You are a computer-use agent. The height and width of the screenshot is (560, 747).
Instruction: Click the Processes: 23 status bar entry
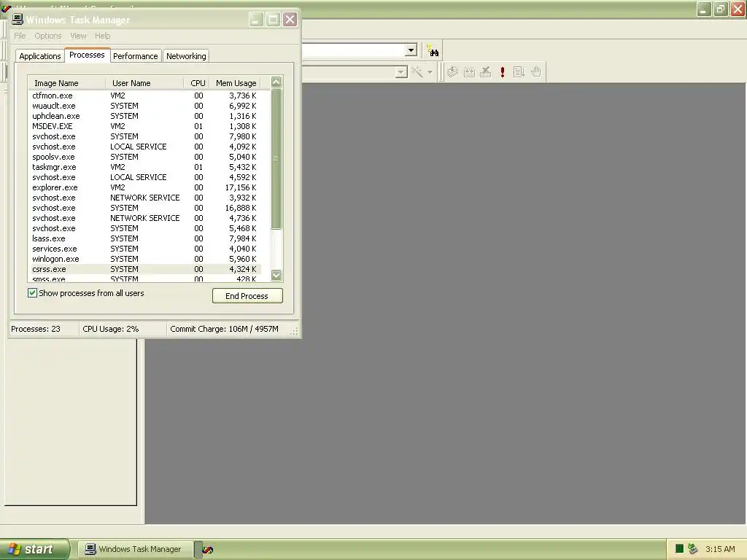36,329
